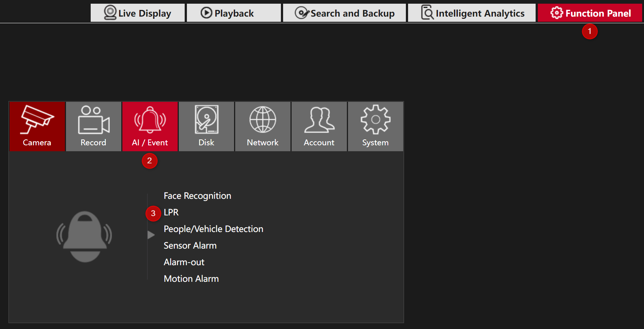Image resolution: width=644 pixels, height=329 pixels.
Task: Click the gray arrow beside the submenu list
Action: pyautogui.click(x=151, y=235)
